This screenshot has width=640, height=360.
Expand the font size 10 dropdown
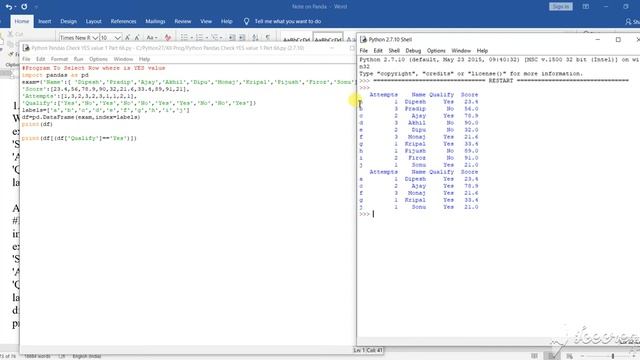point(118,38)
